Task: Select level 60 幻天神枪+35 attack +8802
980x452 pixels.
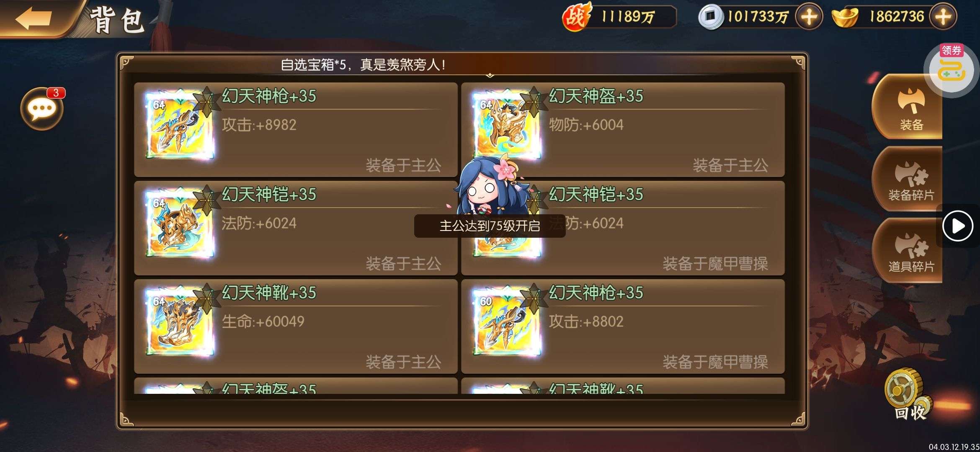Action: click(x=623, y=326)
